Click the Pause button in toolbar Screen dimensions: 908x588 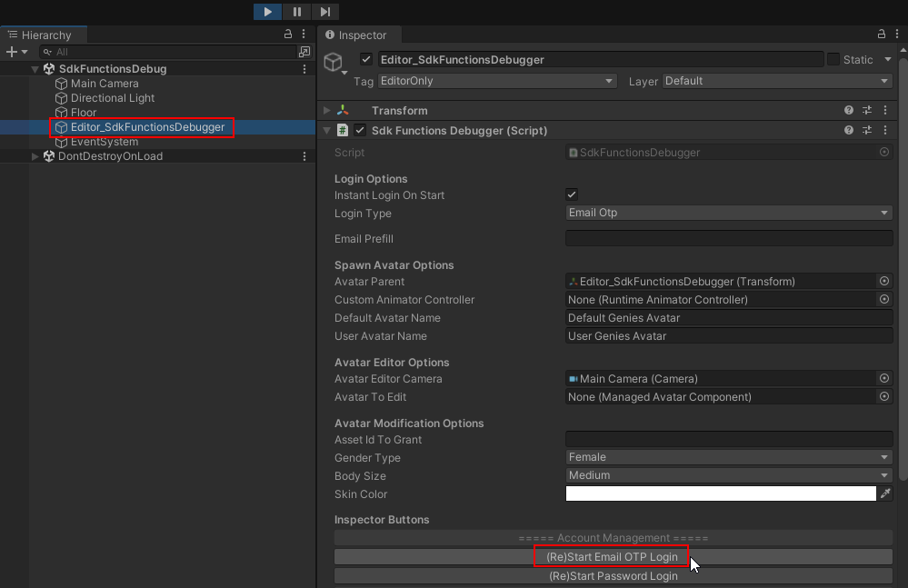(x=296, y=12)
